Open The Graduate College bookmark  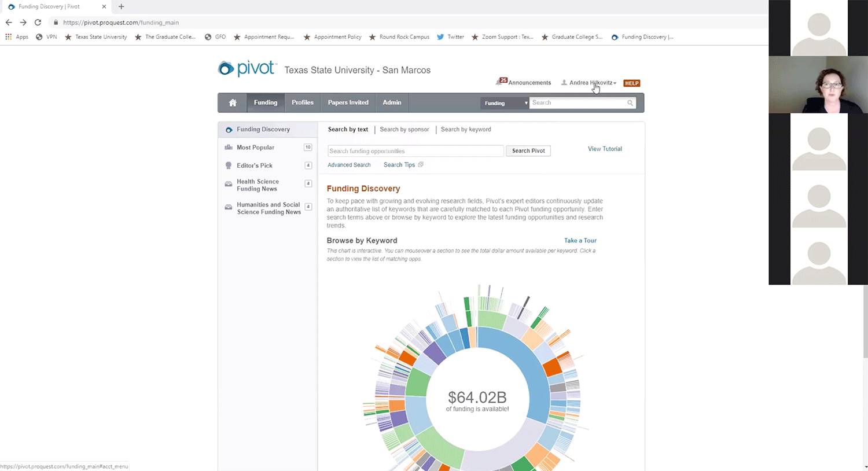click(165, 36)
